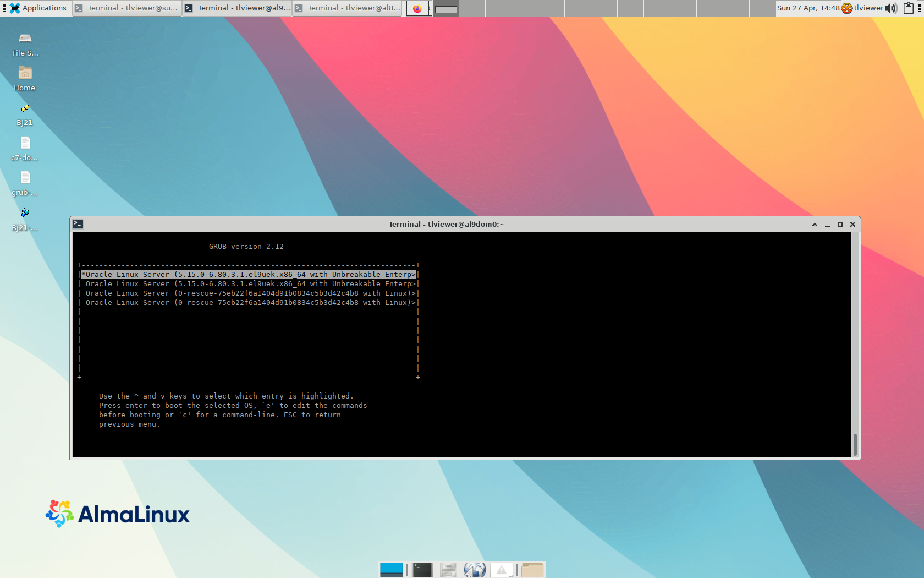
Task: Switch to Terminal tlviewer@su... taskbar window
Action: pos(127,8)
